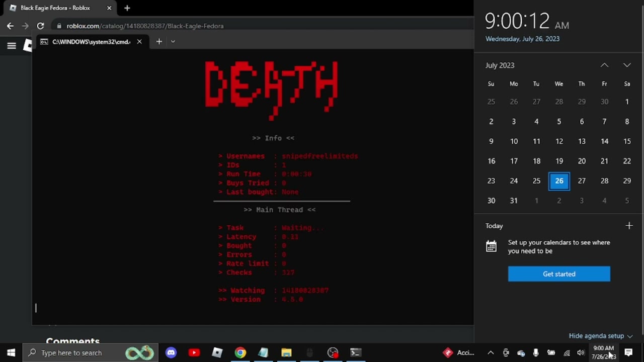The image size is (644, 362).
Task: Reload the Roblox page in Chrome
Action: tap(40, 26)
